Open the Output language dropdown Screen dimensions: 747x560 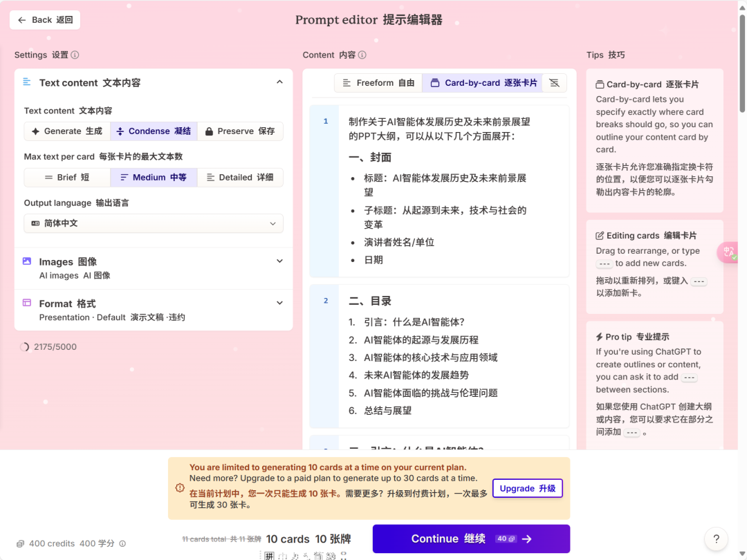(x=154, y=224)
